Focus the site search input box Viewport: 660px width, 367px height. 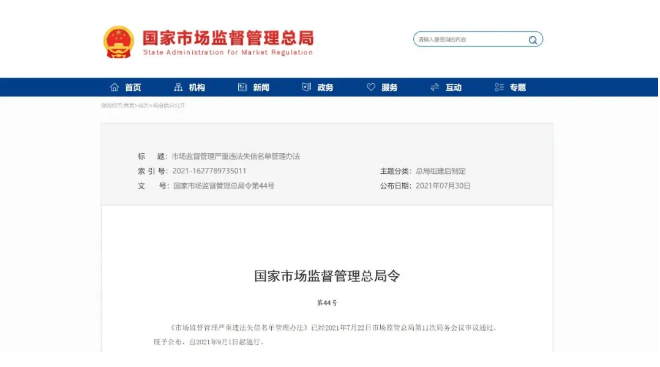tap(471, 40)
